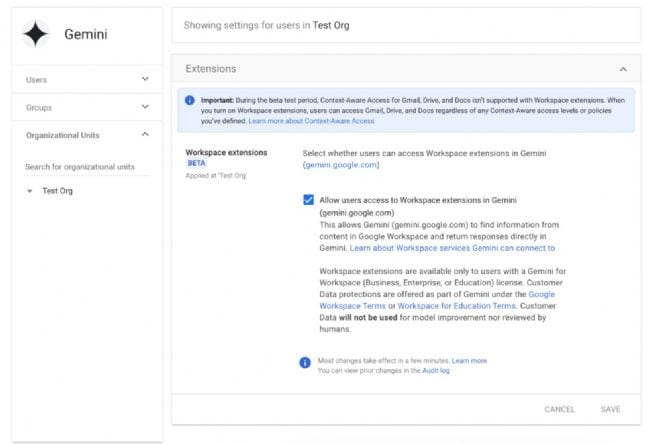This screenshot has width=647, height=444.
Task: Expand the Groups section chevron
Action: (145, 107)
